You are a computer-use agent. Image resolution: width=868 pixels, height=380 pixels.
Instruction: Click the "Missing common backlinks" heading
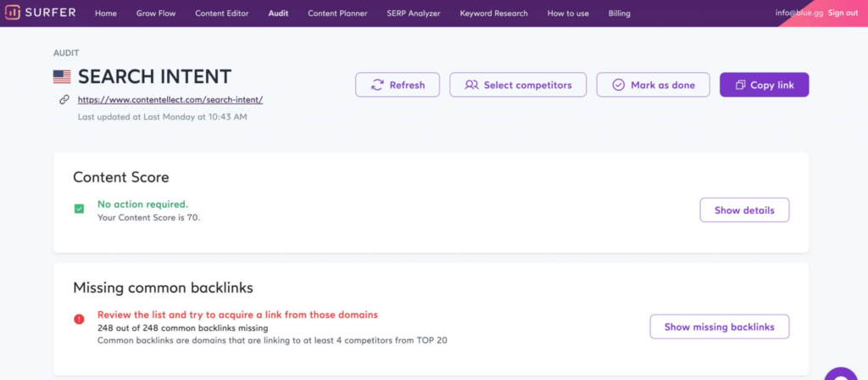tap(163, 288)
